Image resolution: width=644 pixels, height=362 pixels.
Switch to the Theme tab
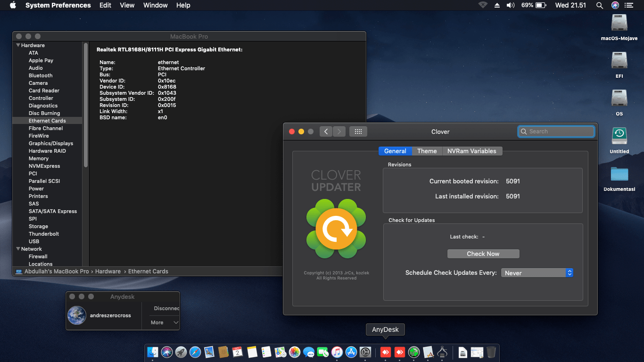pos(427,151)
